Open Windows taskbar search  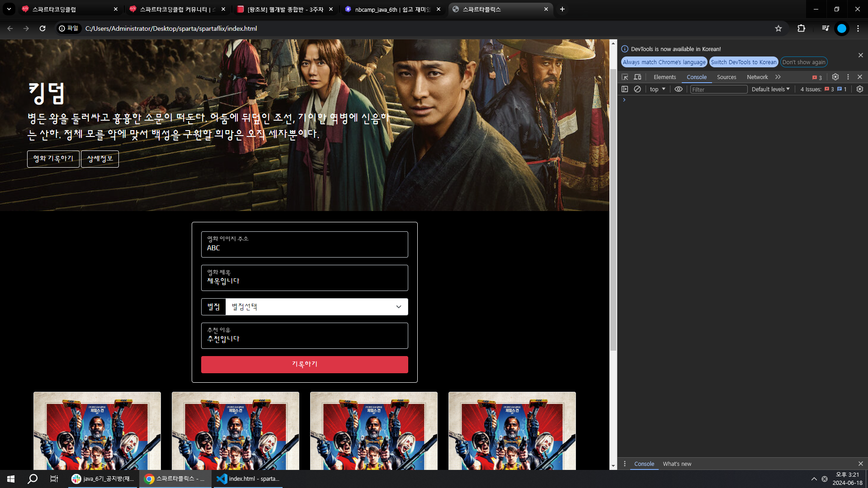click(x=33, y=479)
